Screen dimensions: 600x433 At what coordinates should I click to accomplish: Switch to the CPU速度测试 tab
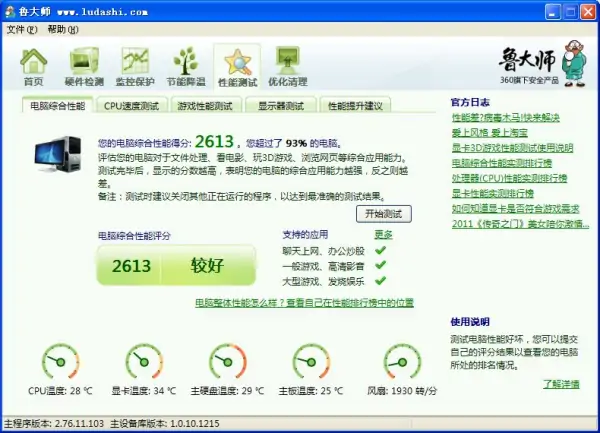[x=131, y=106]
